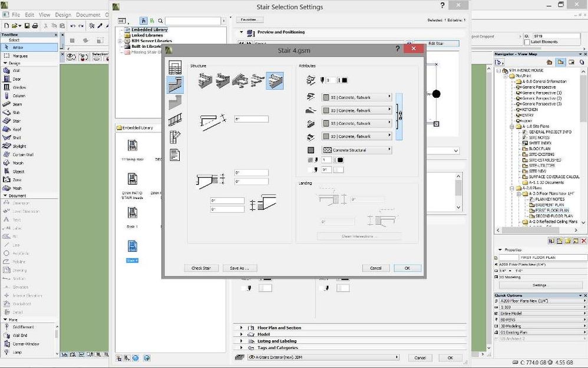This screenshot has width=588, height=368.
Task: Choose the third stair structure type
Action: tap(240, 80)
